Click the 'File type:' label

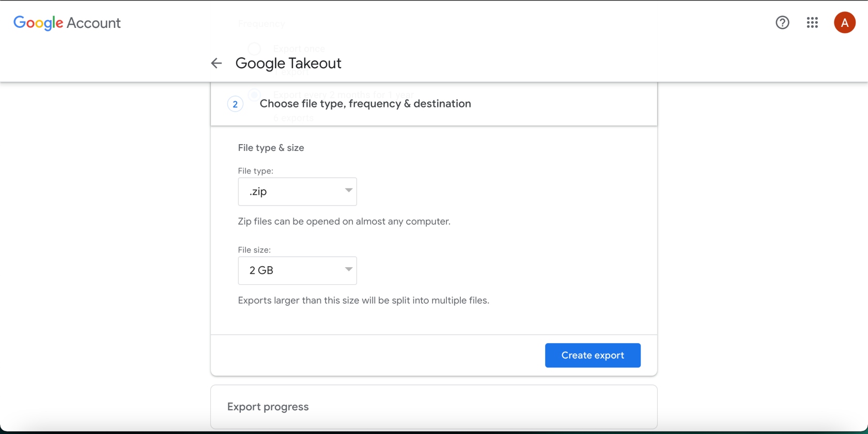(255, 171)
